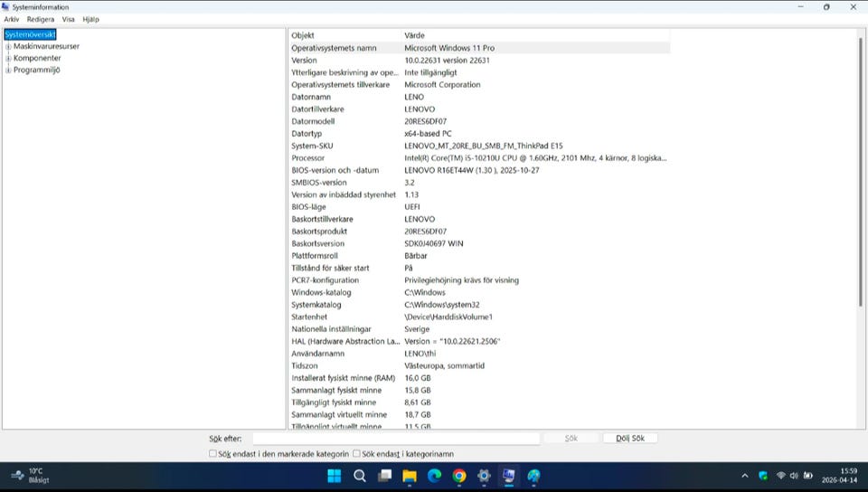This screenshot has height=492, width=868.
Task: Enable 'Sök endast i den markerade kategorin'
Action: tap(212, 453)
